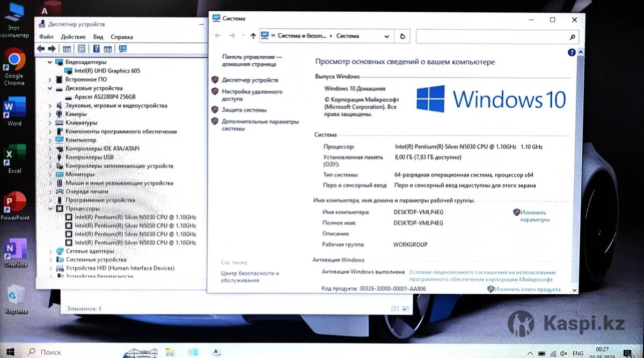Click up arrow in Система navigation bar
The width and height of the screenshot is (644, 358).
[253, 36]
